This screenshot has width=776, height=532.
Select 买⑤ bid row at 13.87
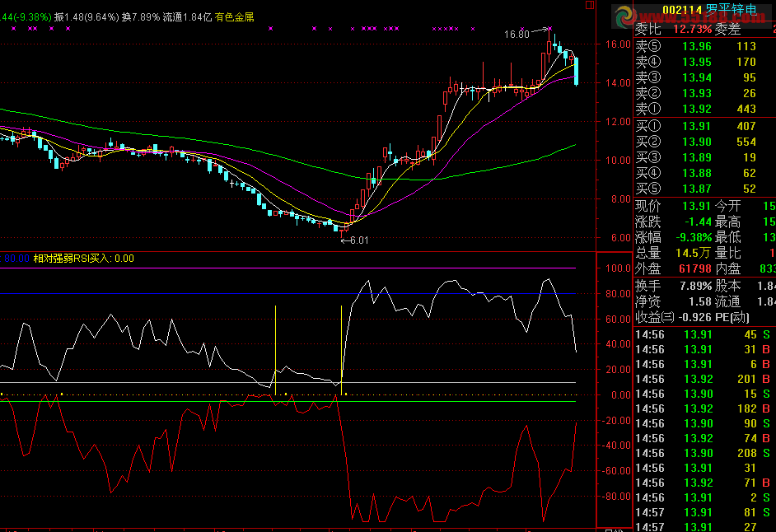click(697, 189)
